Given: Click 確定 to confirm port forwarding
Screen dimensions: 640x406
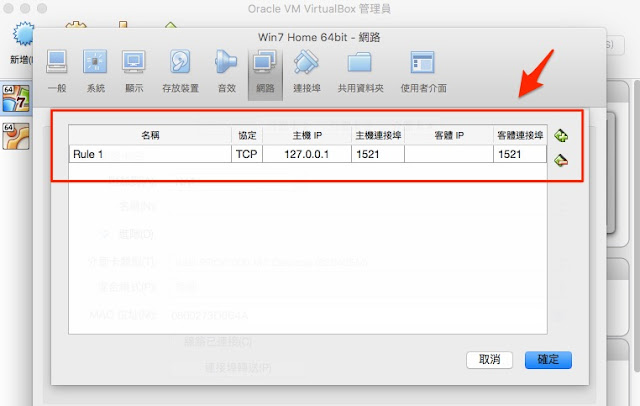Looking at the screenshot, I should 548,359.
